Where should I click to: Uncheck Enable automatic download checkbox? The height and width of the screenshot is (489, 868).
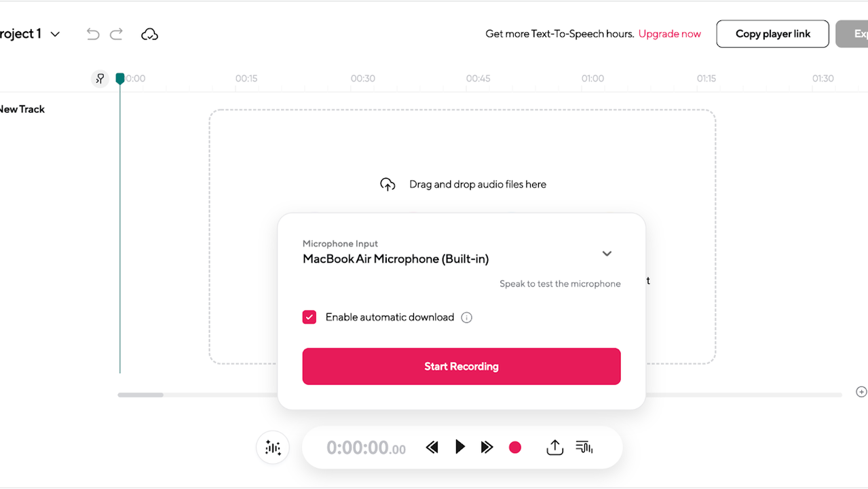tap(309, 317)
